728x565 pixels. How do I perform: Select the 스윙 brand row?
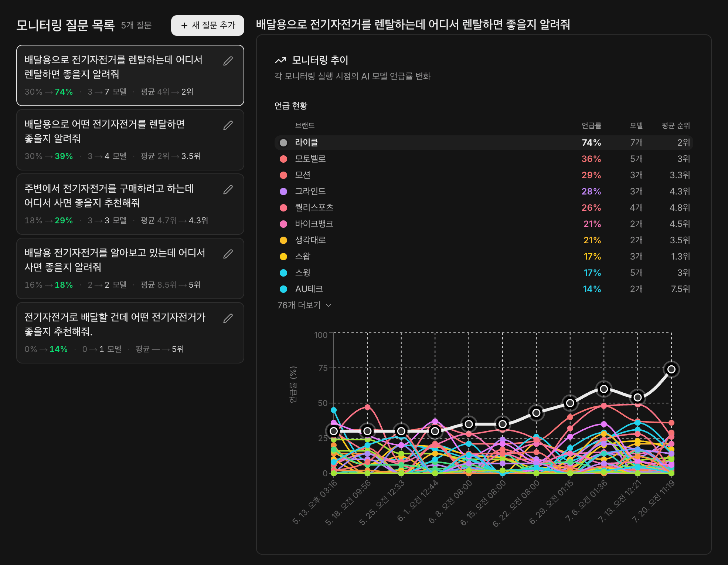[x=483, y=273]
